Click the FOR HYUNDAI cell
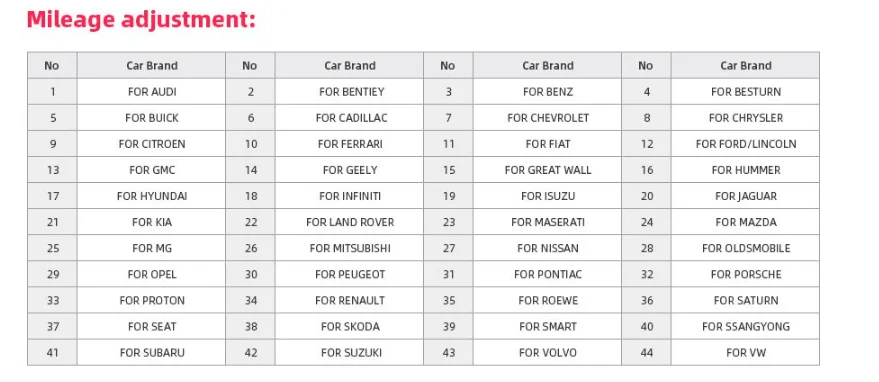Image resolution: width=879 pixels, height=382 pixels. (x=151, y=196)
